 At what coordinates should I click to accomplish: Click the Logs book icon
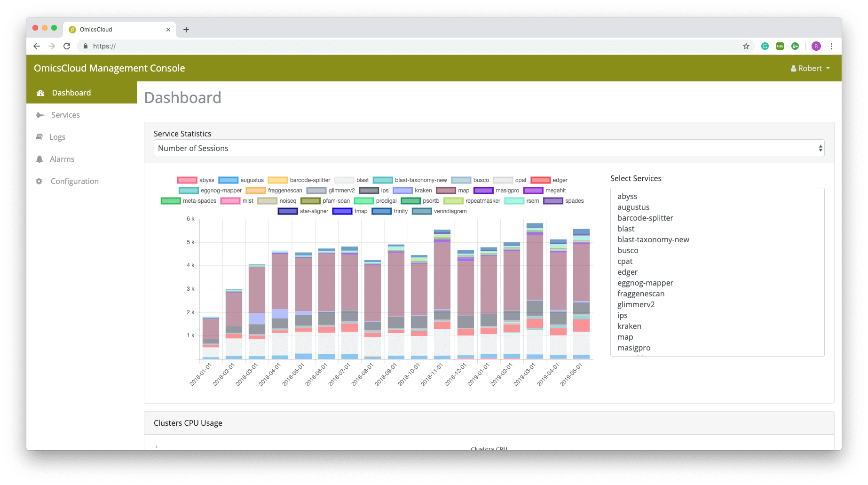pyautogui.click(x=39, y=137)
